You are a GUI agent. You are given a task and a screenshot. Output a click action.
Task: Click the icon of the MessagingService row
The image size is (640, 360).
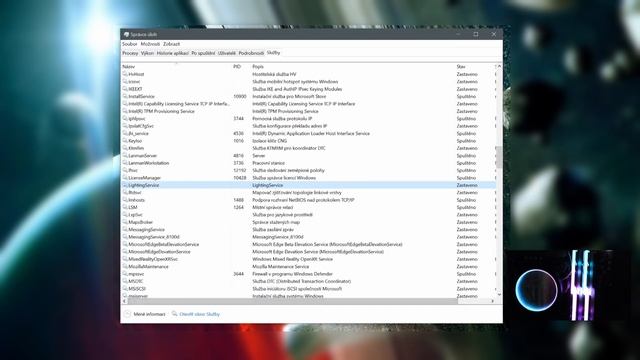[x=125, y=229]
